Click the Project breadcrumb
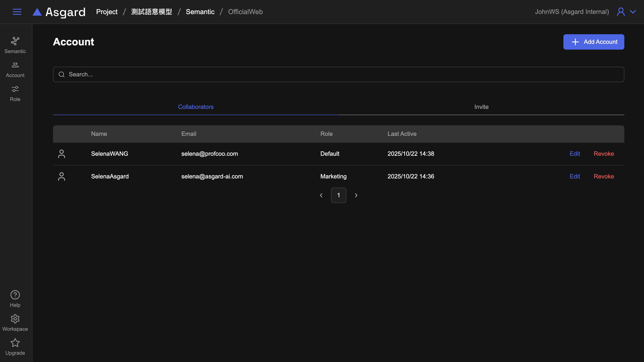 click(x=107, y=12)
